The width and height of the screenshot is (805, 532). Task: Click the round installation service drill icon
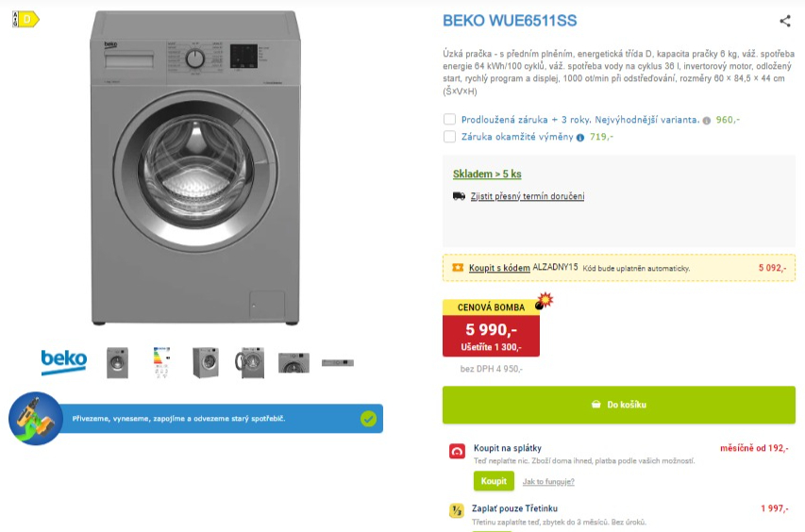tap(36, 418)
